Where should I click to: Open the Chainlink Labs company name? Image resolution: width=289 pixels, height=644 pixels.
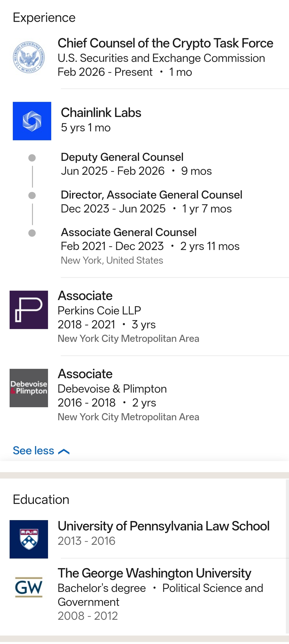[x=101, y=112]
